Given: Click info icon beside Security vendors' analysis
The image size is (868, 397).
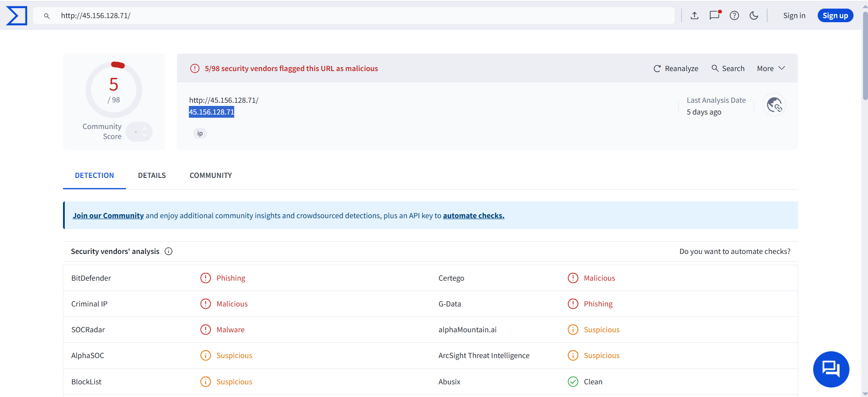Looking at the screenshot, I should coord(169,251).
